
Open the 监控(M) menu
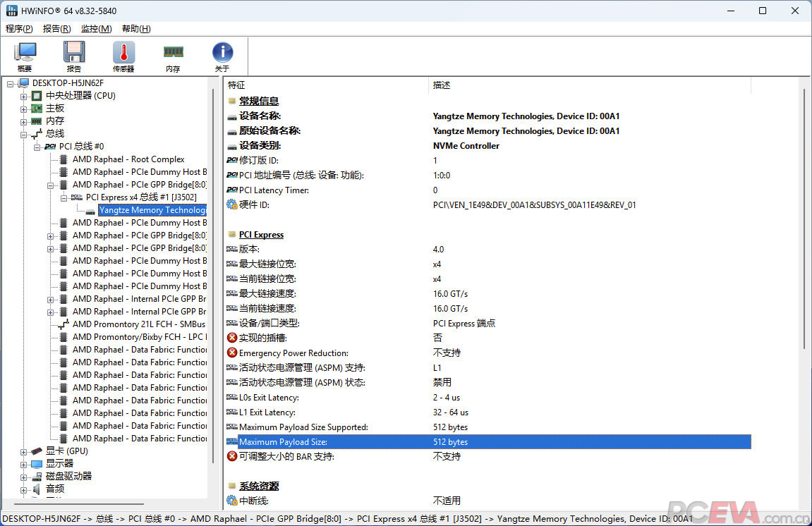[96, 29]
